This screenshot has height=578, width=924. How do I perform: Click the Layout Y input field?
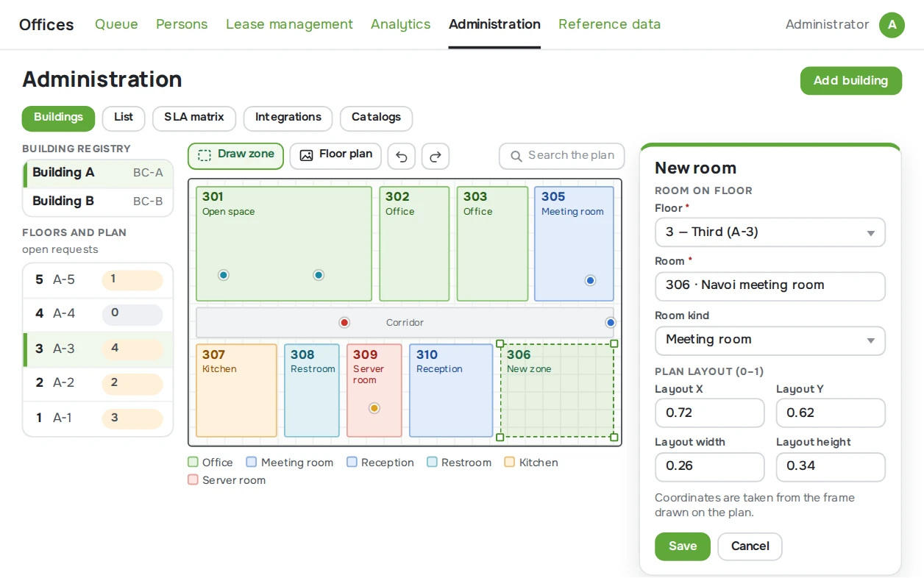pos(831,413)
